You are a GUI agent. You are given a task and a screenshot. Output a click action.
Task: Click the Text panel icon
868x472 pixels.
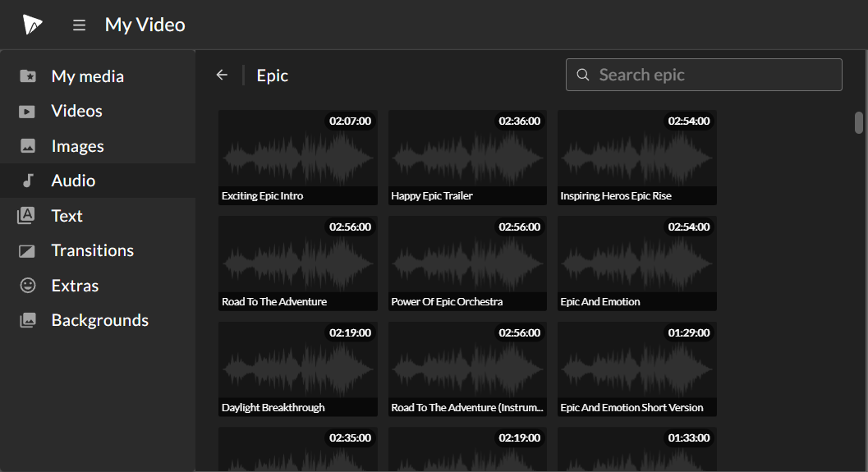pyautogui.click(x=26, y=215)
